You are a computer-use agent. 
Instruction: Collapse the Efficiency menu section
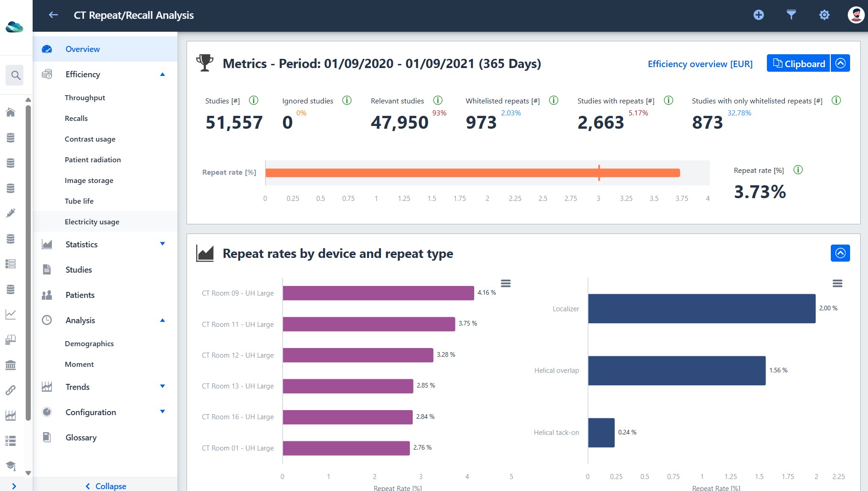click(x=162, y=74)
